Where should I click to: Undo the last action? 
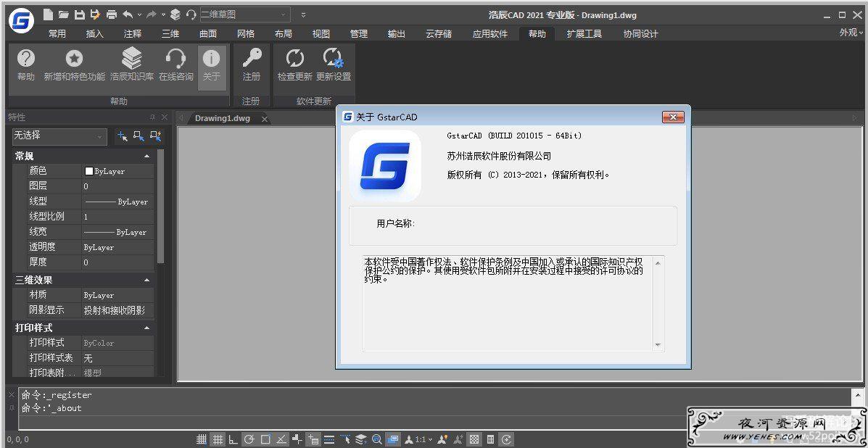coord(128,14)
